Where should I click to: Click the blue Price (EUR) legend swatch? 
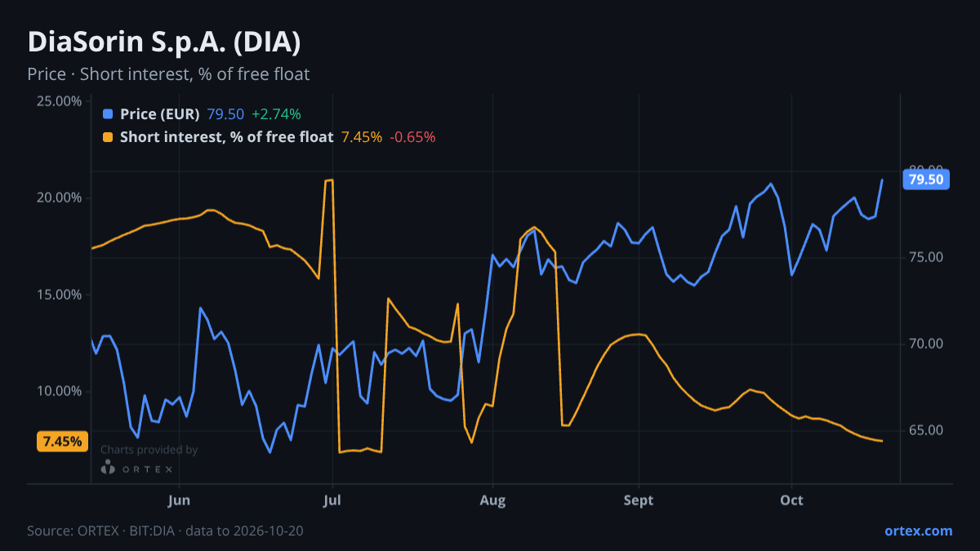[x=108, y=114]
